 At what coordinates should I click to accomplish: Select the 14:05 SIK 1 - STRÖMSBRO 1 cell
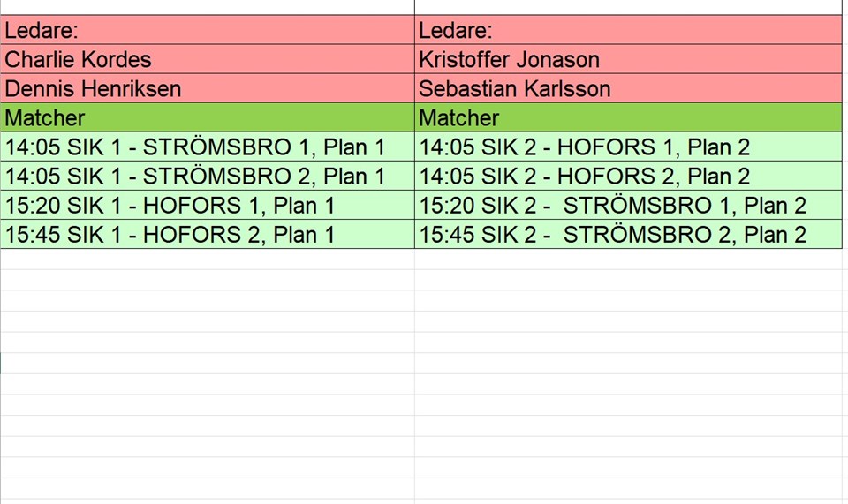pyautogui.click(x=208, y=147)
